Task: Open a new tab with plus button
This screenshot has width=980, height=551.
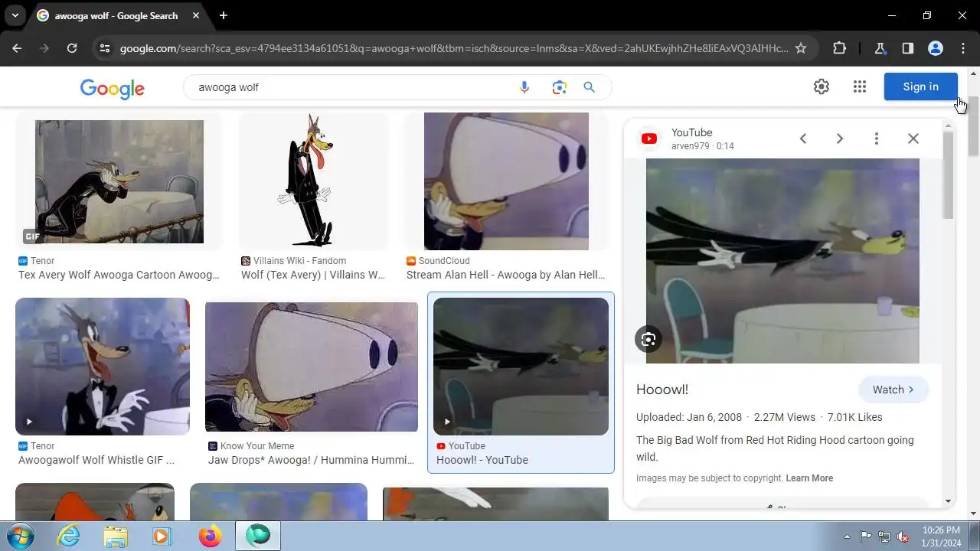Action: [224, 15]
